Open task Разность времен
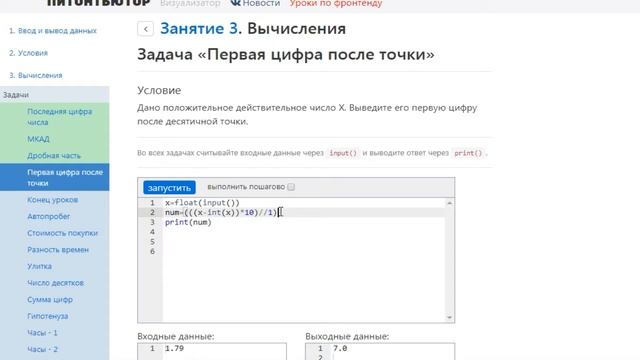The width and height of the screenshot is (640, 360). click(x=58, y=250)
